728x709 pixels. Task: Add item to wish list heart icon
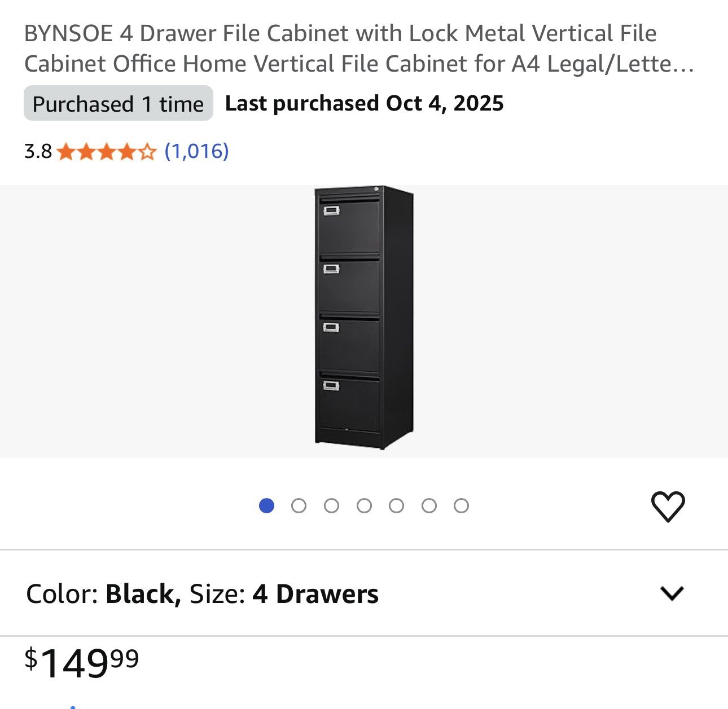tap(668, 506)
